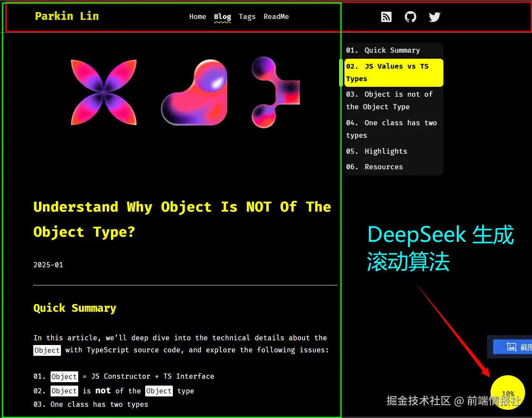The image size is (532, 418).
Task: Visit the GitHub profile icon
Action: (410, 17)
